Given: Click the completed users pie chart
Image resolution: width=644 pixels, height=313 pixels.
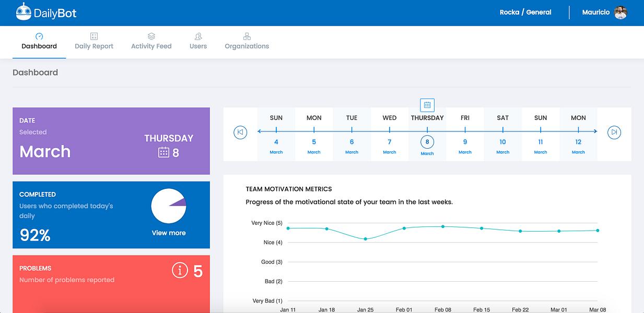Looking at the screenshot, I should (x=169, y=206).
